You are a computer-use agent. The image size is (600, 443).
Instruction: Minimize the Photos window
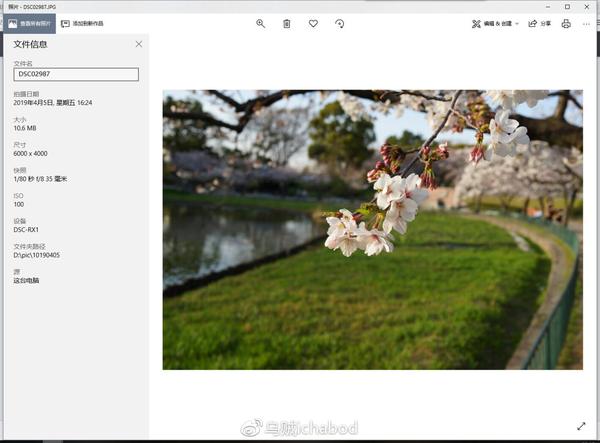[x=548, y=7]
